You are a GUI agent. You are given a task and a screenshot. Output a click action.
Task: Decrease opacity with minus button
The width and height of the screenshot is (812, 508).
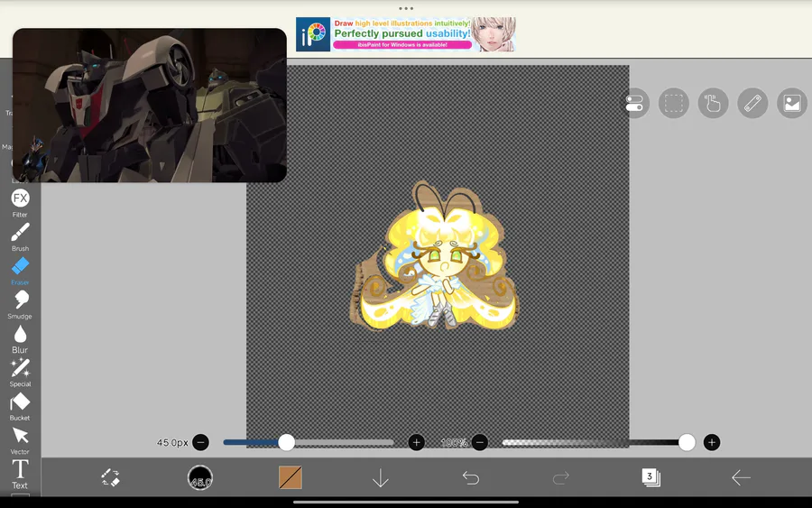pos(480,442)
